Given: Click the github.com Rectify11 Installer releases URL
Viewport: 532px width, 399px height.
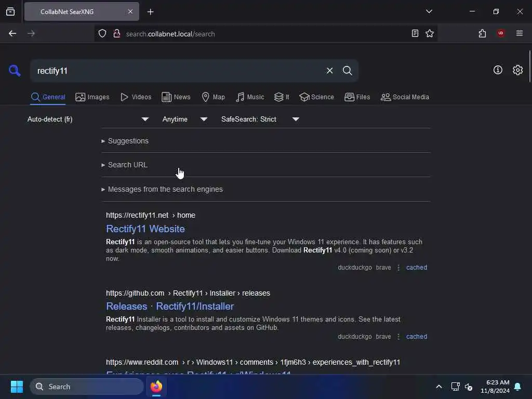Looking at the screenshot, I should 188,293.
